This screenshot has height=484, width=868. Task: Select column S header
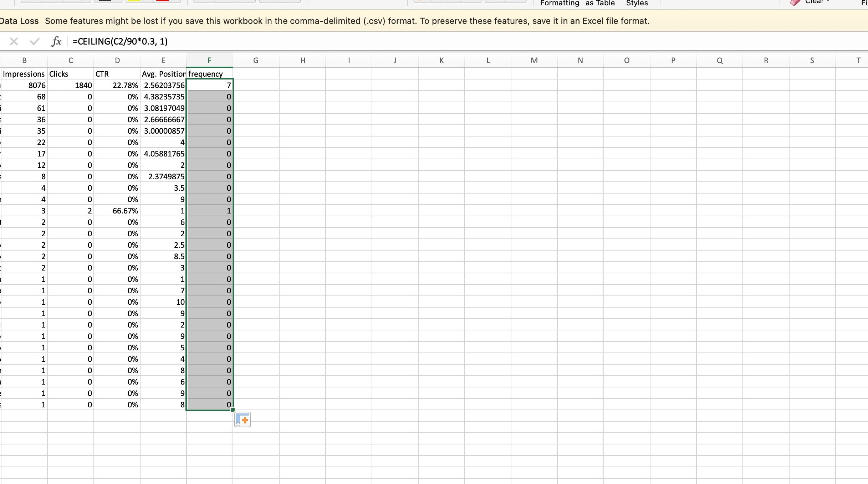[812, 61]
